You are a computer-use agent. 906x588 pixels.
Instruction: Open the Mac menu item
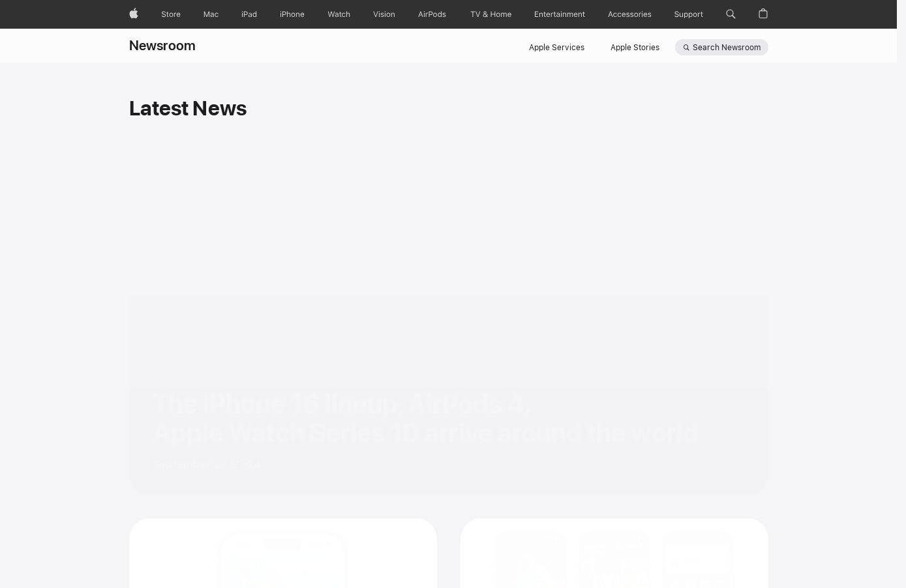211,14
